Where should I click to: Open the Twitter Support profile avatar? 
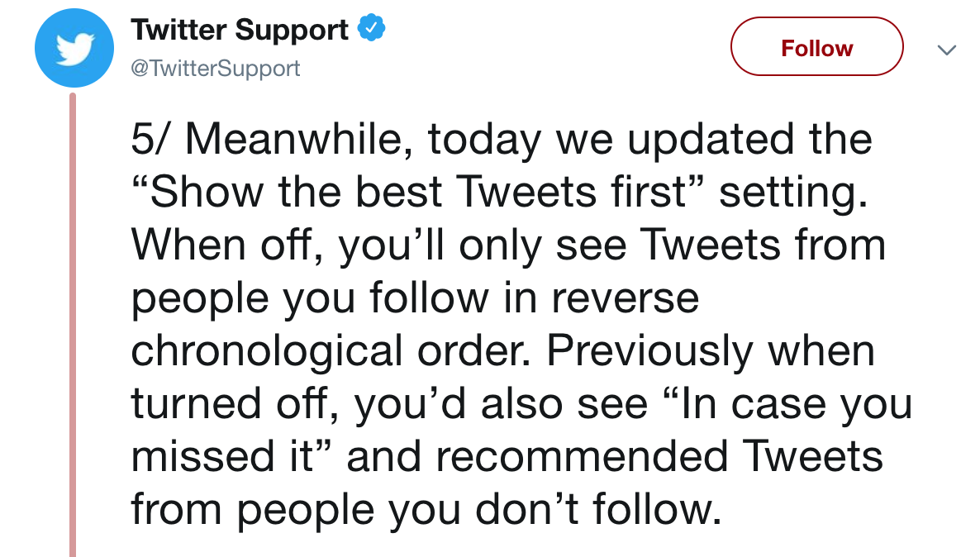click(x=74, y=48)
